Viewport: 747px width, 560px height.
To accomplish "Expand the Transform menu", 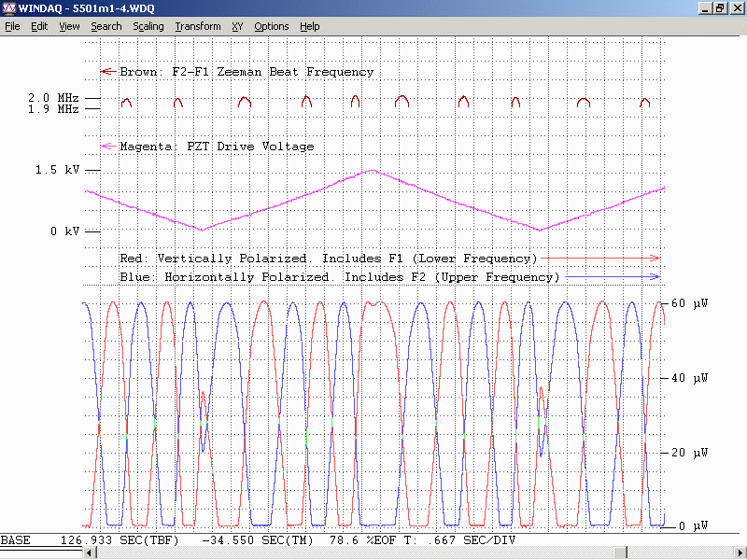I will (x=198, y=26).
